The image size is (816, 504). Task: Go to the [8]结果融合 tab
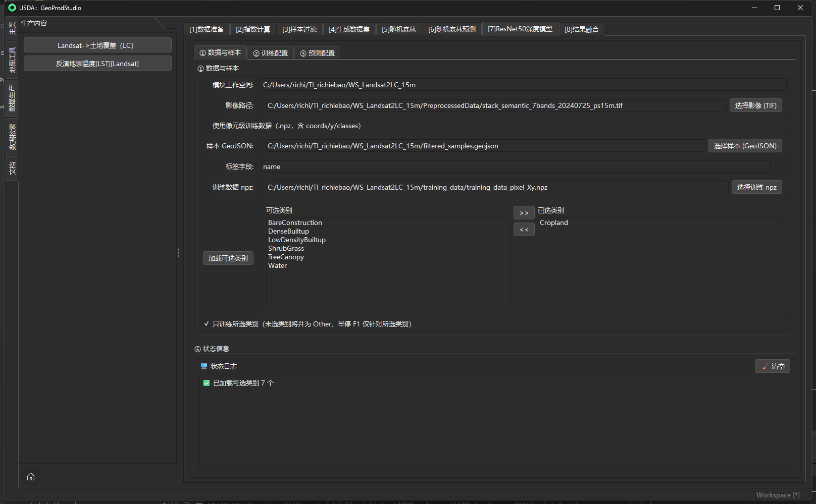(x=581, y=29)
